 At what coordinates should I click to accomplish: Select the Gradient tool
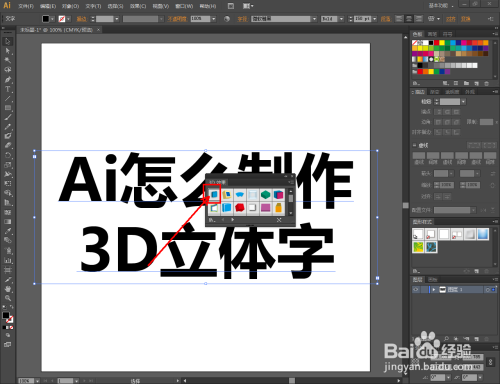coord(8,222)
